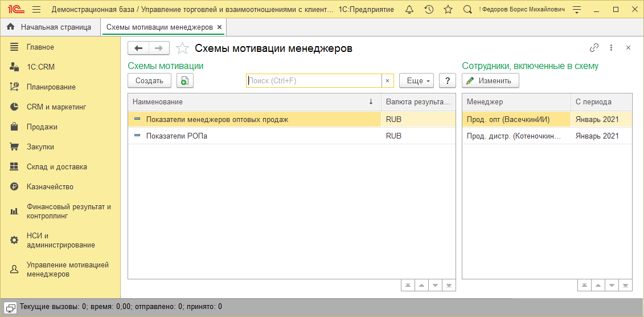Viewport: 644px width, 317px height.
Task: Open the 1C main menu hamburger icon
Action: point(36,9)
